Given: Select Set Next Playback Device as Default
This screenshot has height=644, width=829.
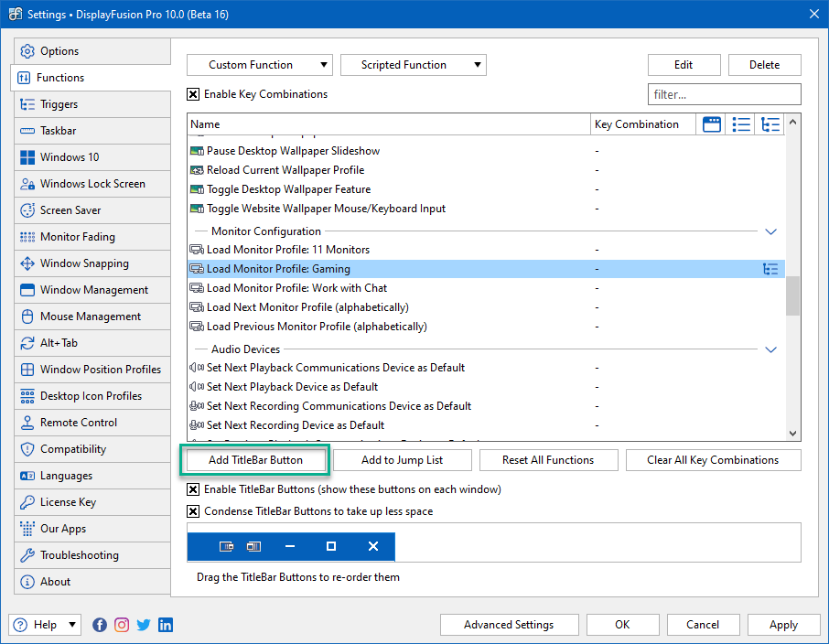Looking at the screenshot, I should click(x=486, y=387).
